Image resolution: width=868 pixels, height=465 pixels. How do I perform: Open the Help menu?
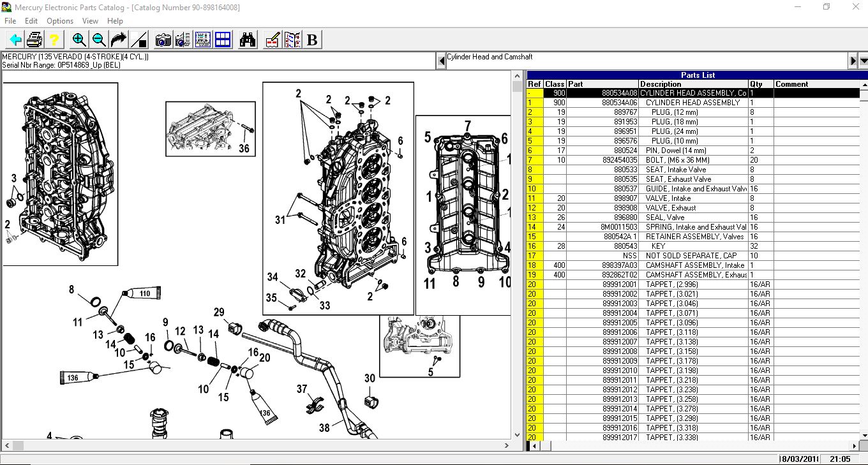[115, 21]
